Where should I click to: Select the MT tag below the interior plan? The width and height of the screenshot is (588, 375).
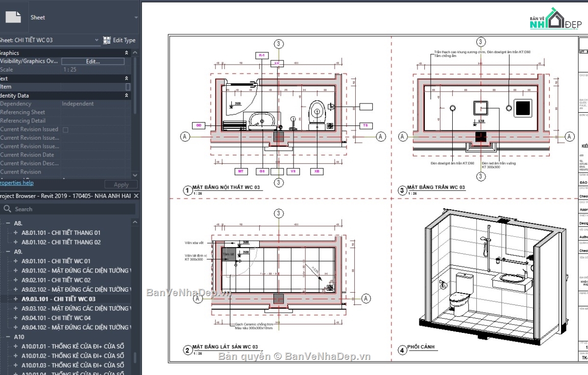[x=241, y=171]
